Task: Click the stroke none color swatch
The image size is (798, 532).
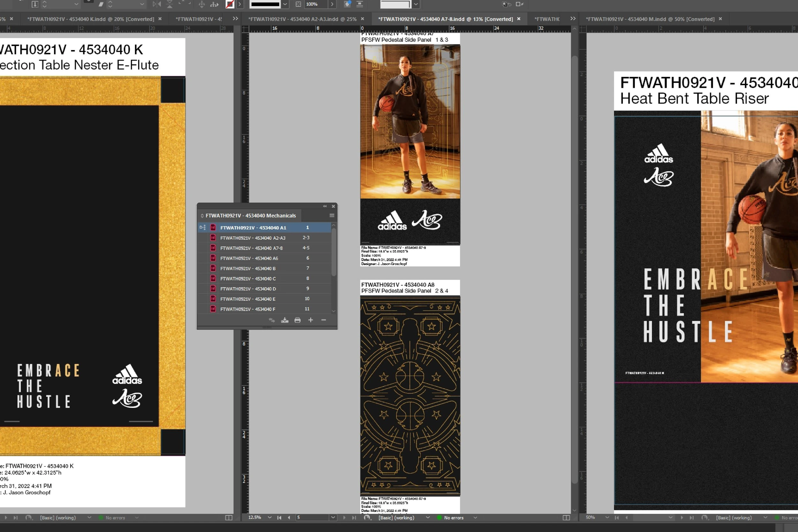Action: click(230, 4)
